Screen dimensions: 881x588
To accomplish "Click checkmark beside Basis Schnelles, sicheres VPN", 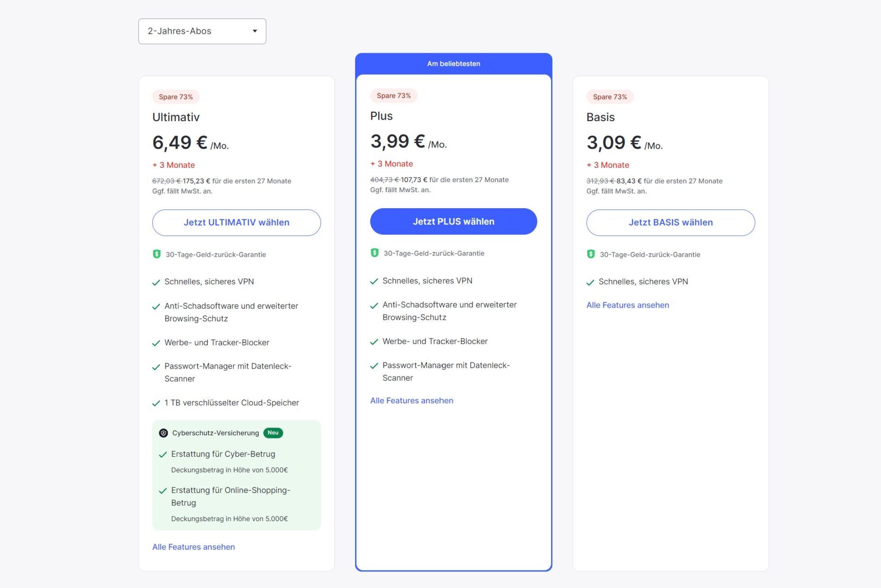I will point(590,283).
